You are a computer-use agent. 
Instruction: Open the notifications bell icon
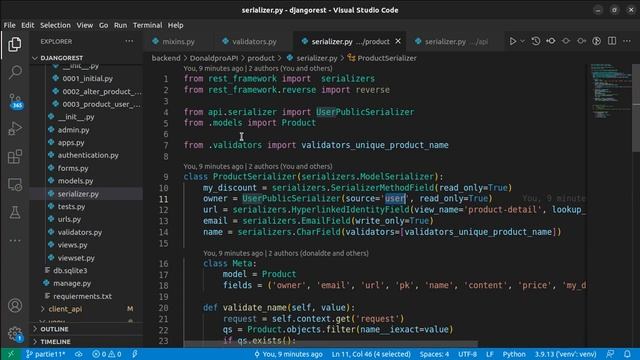pyautogui.click(x=627, y=354)
